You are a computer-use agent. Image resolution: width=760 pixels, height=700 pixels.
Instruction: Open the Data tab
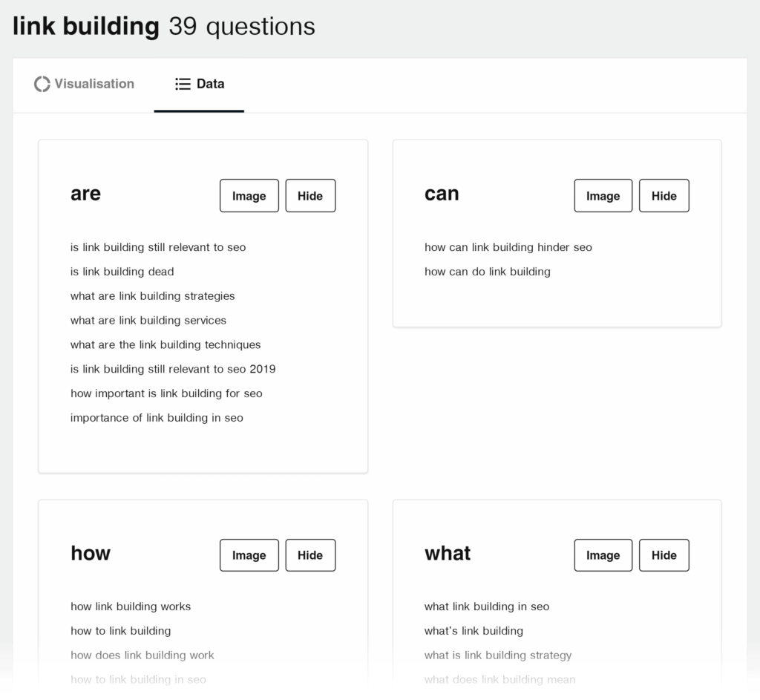click(199, 84)
